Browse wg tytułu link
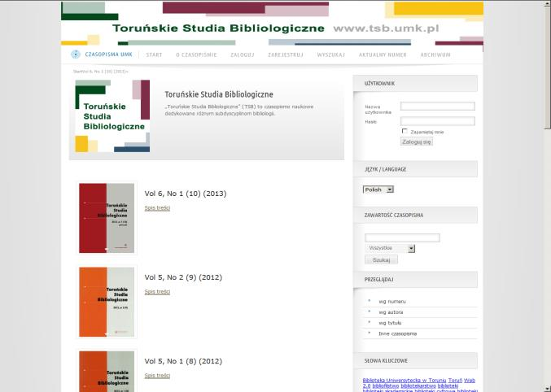Screen dimensions: 551x392 (x=390, y=323)
